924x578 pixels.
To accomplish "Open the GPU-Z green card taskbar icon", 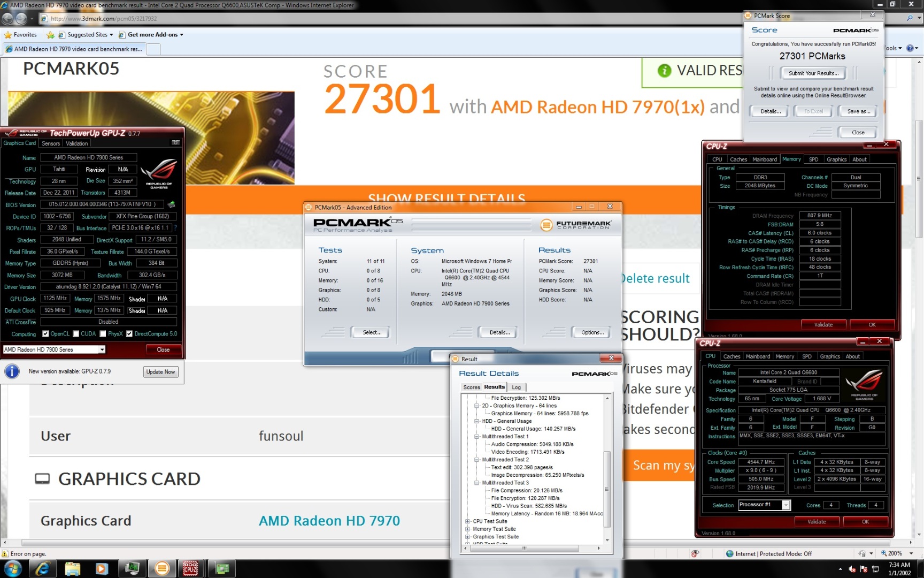I will 222,568.
